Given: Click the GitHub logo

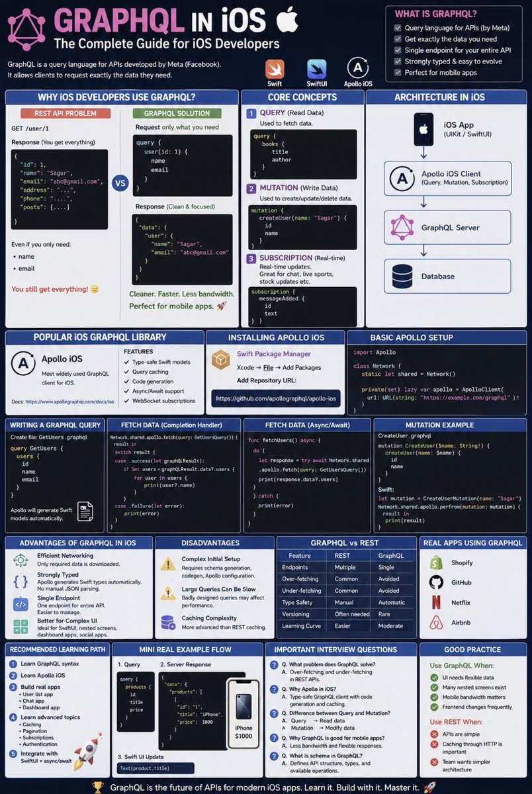Looking at the screenshot, I should (x=435, y=582).
